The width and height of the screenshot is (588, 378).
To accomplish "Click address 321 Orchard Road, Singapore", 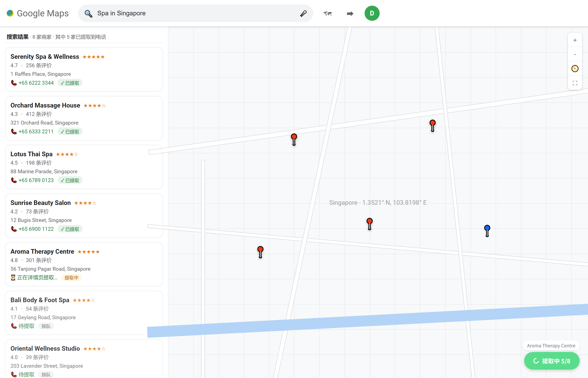I will (45, 123).
